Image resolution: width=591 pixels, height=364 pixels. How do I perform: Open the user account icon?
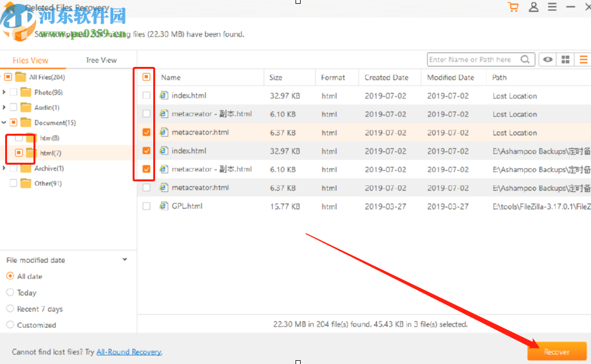(533, 7)
